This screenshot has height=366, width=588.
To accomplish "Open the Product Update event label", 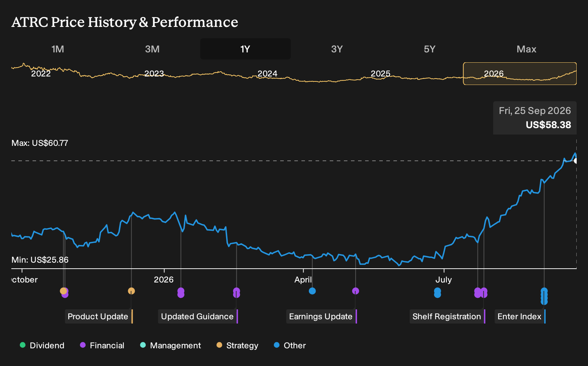I will click(x=99, y=316).
